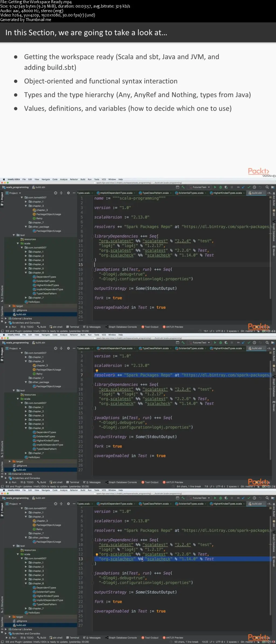
Task: Open the Maven side panel in the top frame
Action: (274, 251)
